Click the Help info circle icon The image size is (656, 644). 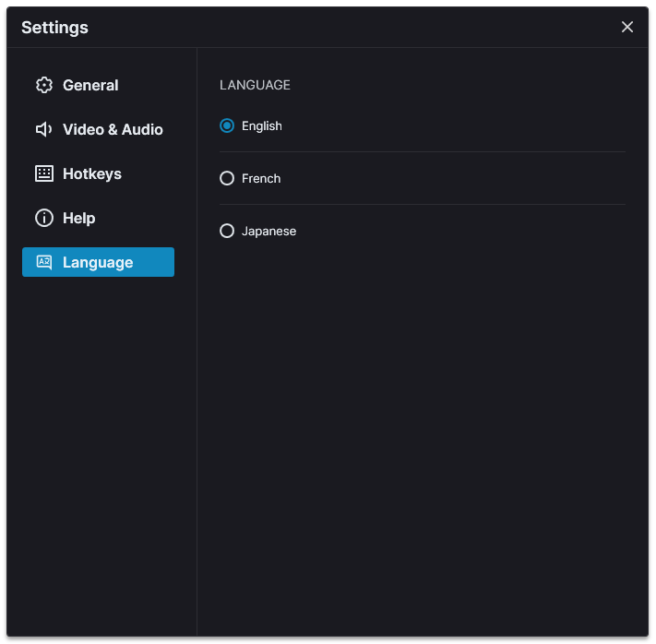[44, 218]
